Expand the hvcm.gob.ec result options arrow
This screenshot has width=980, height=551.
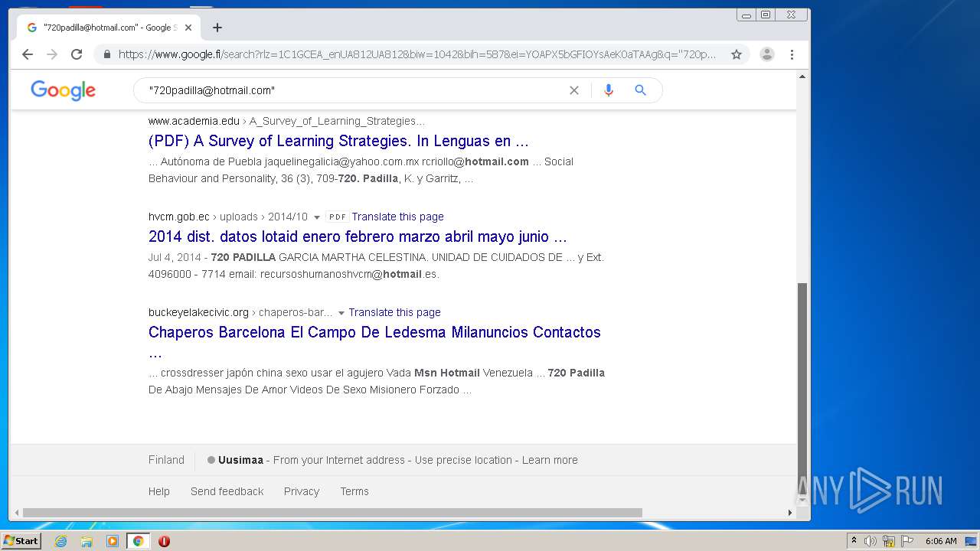[317, 217]
